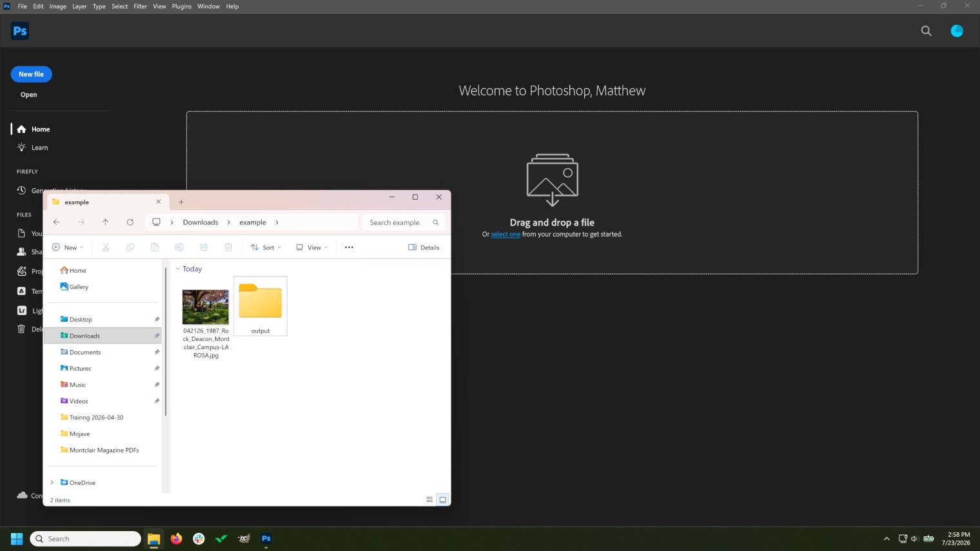Expand the This PC chevron in address bar

pyautogui.click(x=171, y=222)
